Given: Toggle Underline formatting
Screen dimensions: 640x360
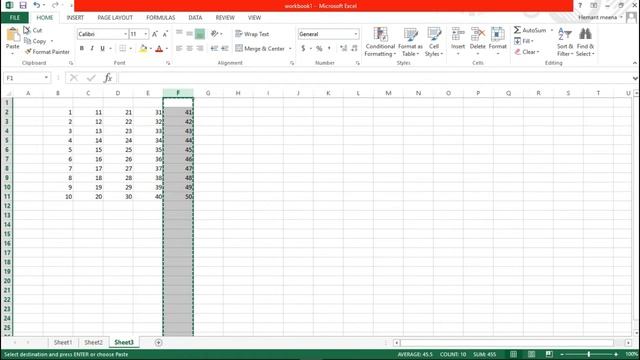Looking at the screenshot, I should [x=102, y=49].
